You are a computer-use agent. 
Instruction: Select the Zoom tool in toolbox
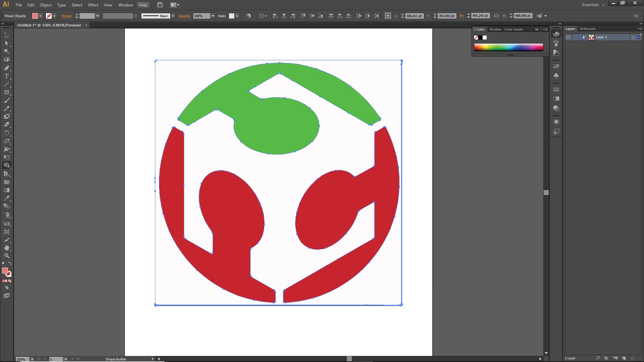[x=7, y=255]
